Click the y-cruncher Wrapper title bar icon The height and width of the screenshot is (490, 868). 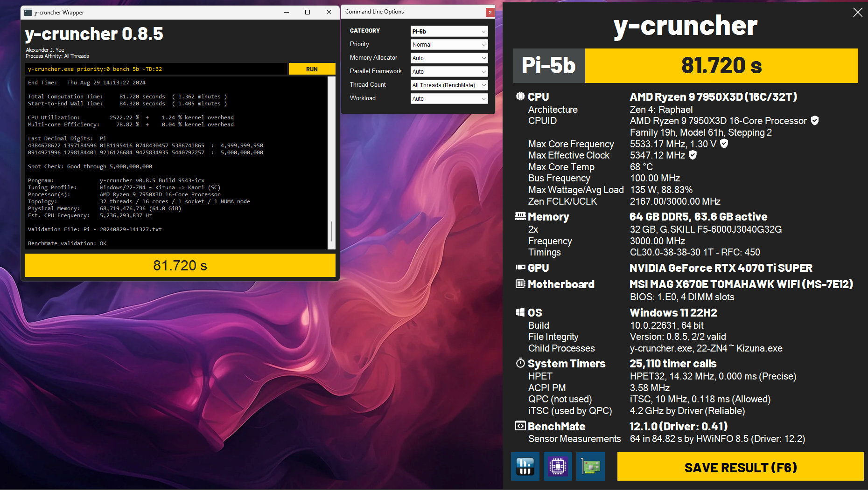(28, 13)
